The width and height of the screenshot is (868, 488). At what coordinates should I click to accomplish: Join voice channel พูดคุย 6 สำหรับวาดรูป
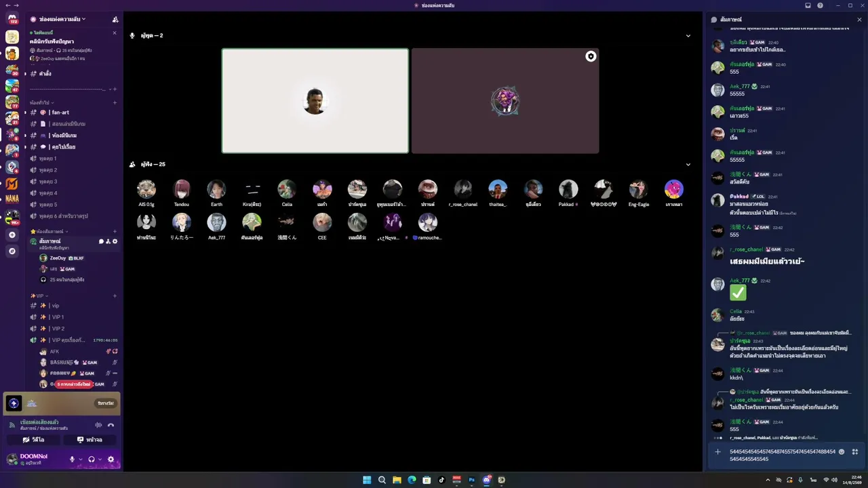73,216
